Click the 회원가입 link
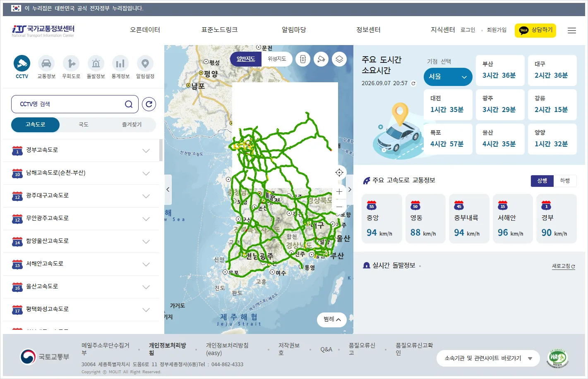This screenshot has width=588, height=379. [497, 30]
